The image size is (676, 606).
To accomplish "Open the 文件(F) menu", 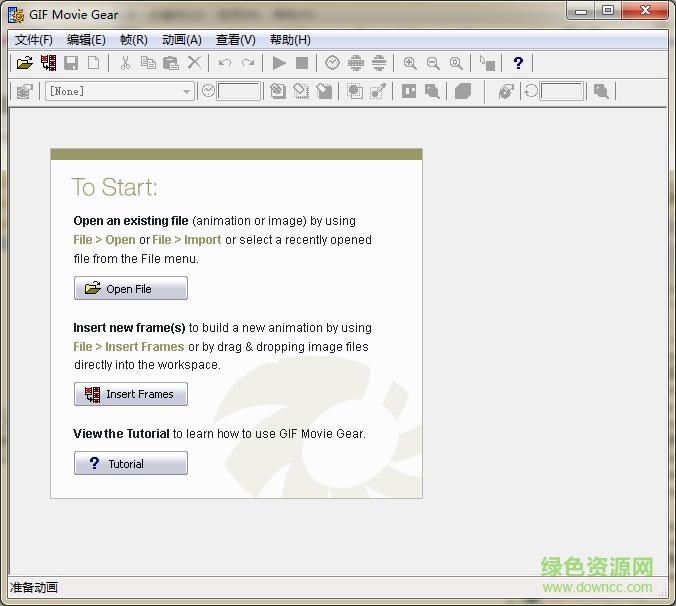I will [x=34, y=40].
